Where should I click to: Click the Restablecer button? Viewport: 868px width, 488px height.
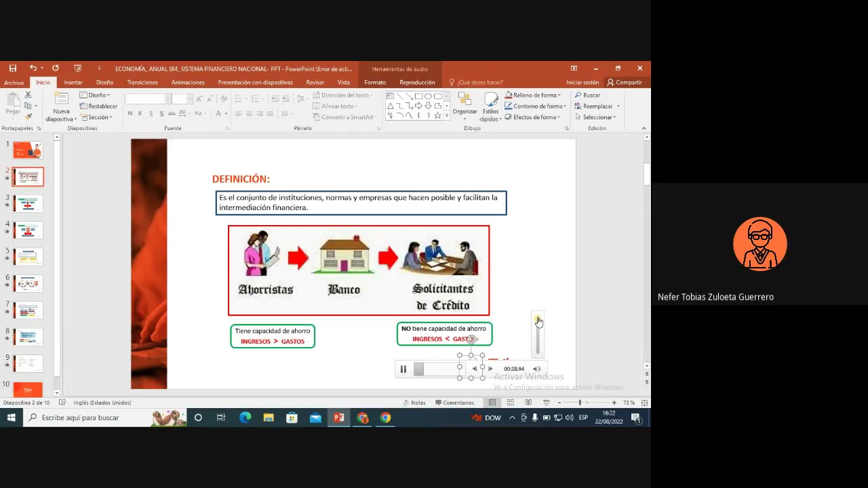(x=99, y=106)
